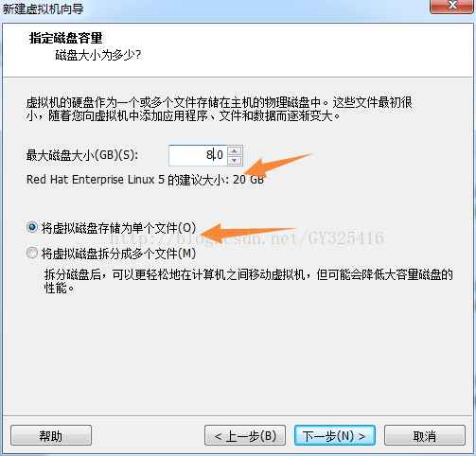This screenshot has height=456, width=476.
Task: Click the 将虚拟磁盘存储为单个文件(O) label text
Action: pos(118,228)
